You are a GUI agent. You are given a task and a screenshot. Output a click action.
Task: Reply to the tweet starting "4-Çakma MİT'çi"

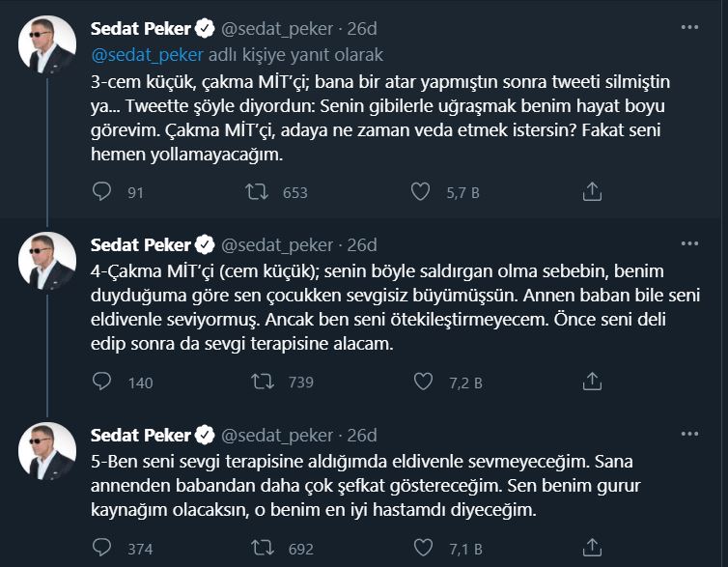point(102,382)
